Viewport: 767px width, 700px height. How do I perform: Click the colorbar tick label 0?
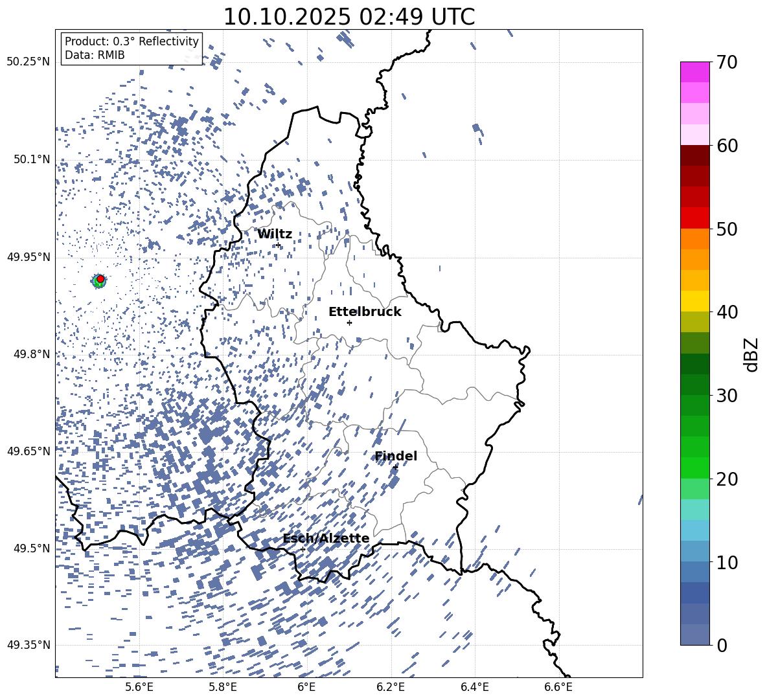[722, 645]
